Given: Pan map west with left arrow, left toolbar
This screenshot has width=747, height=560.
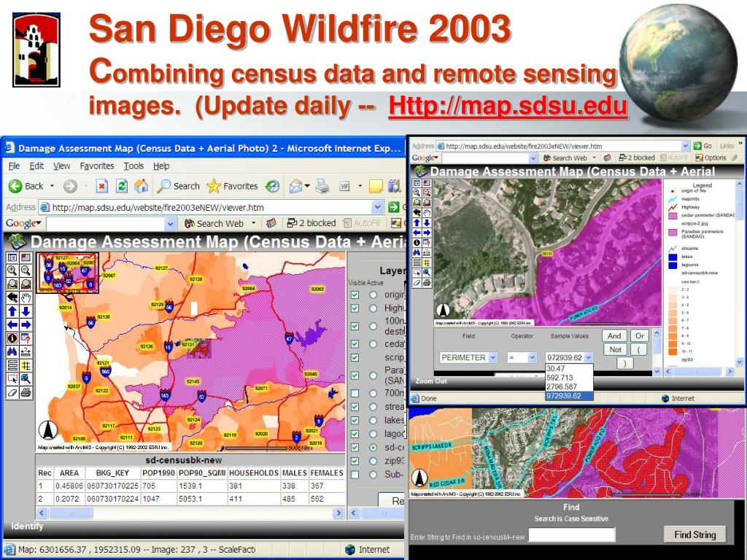Looking at the screenshot, I should pyautogui.click(x=12, y=324).
